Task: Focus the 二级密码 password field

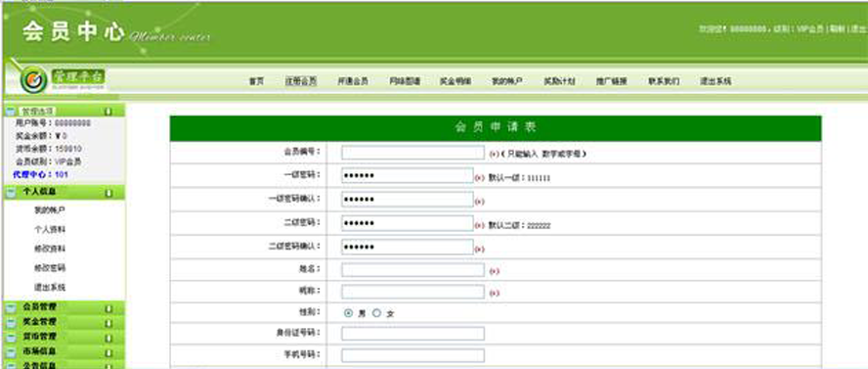Action: [408, 223]
